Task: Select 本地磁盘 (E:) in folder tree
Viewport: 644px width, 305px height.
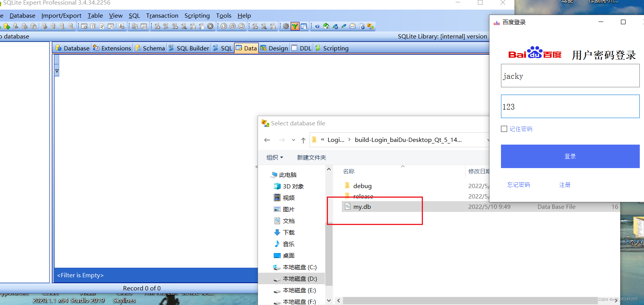Action: tap(295, 290)
